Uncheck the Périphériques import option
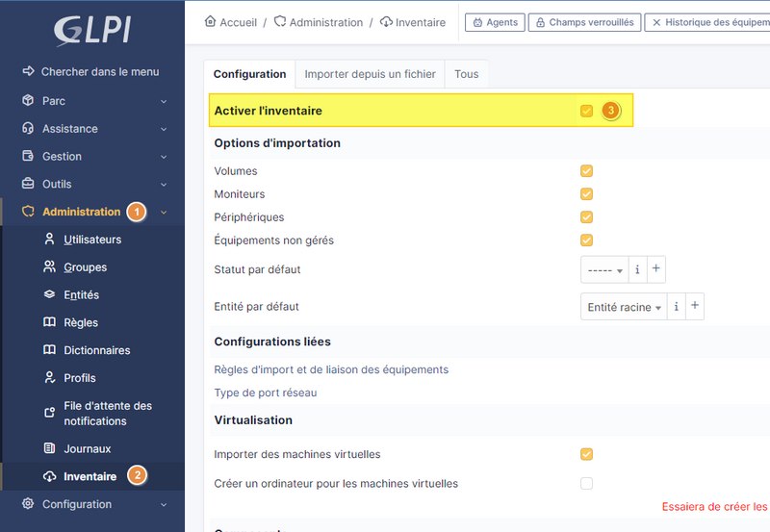The width and height of the screenshot is (770, 532). [586, 216]
